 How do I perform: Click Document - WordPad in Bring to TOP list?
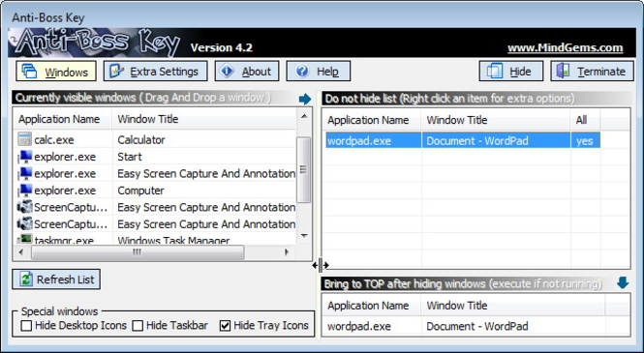tap(477, 326)
